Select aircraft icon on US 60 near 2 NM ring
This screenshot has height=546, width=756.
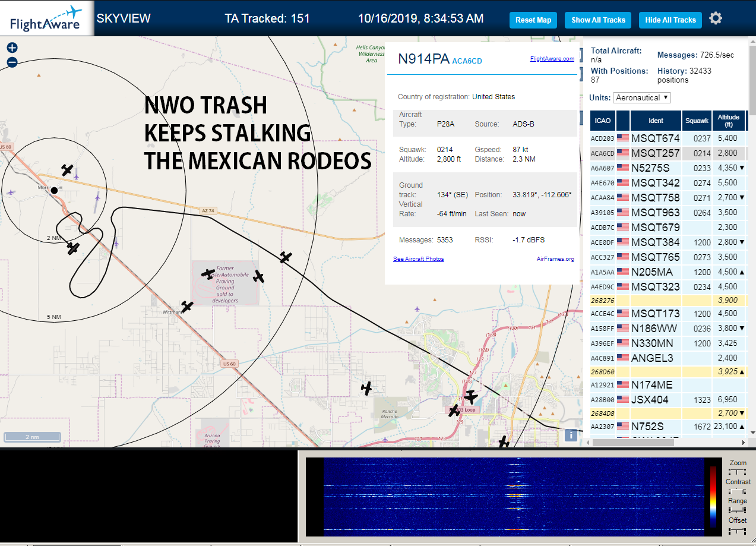[73, 248]
